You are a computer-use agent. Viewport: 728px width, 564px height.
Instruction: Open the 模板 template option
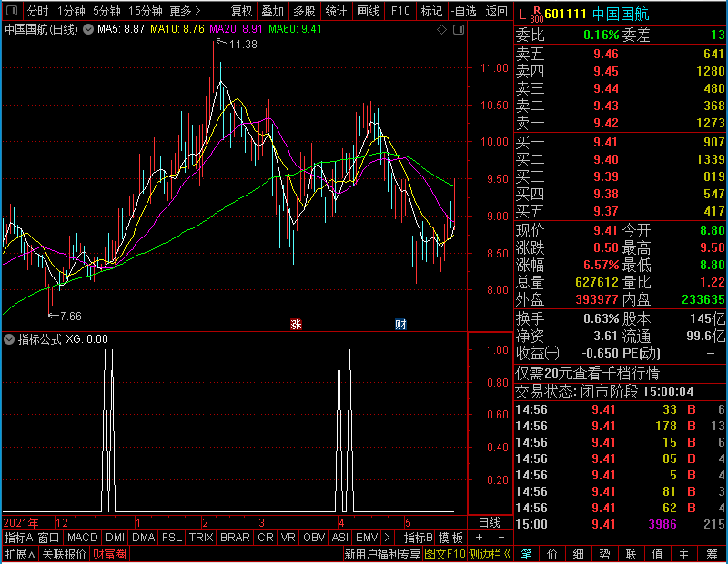click(450, 538)
